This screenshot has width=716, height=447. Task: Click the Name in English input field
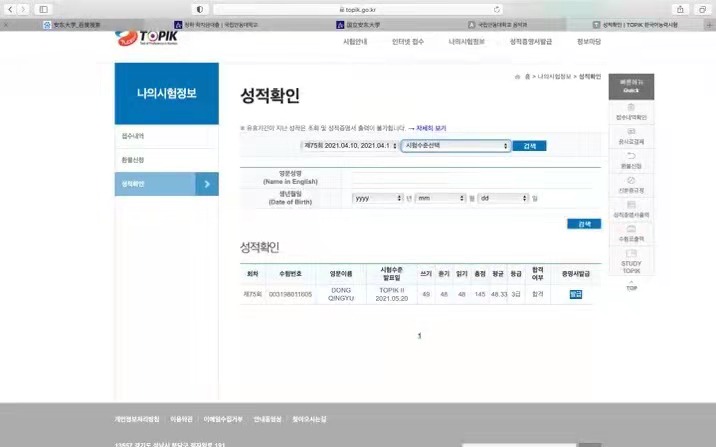472,178
